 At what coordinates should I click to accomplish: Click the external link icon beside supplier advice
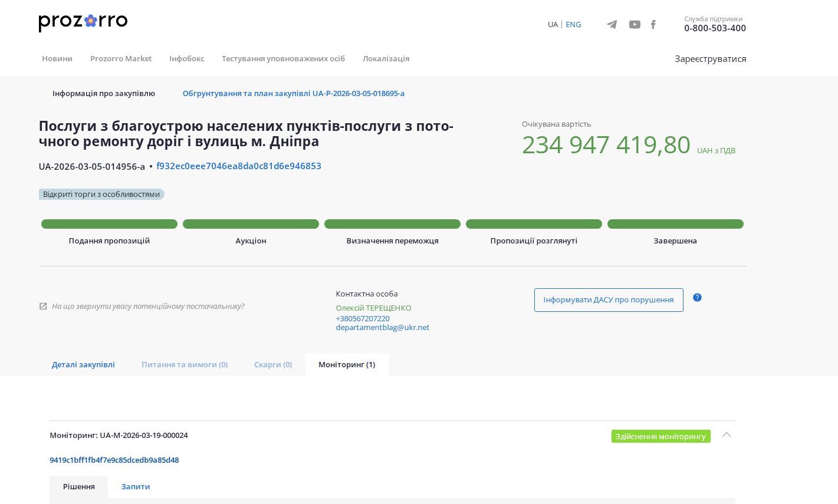(43, 306)
